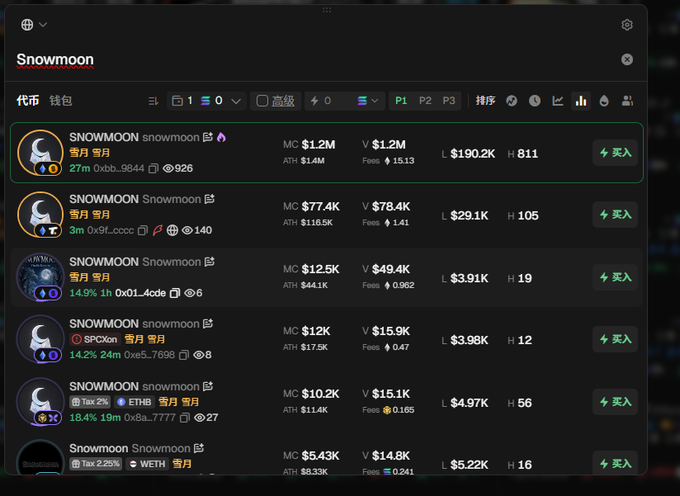Buy the $5.43K market cap Snowmoon token

[615, 463]
